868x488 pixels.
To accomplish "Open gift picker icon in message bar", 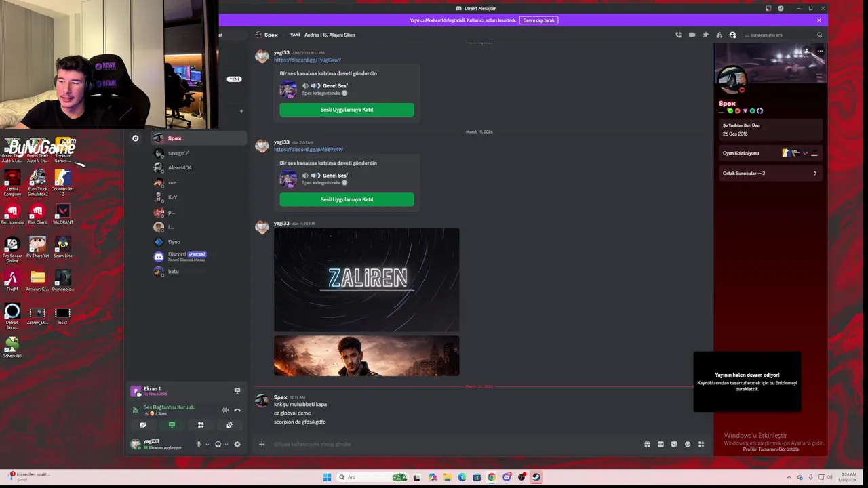I will click(x=647, y=444).
